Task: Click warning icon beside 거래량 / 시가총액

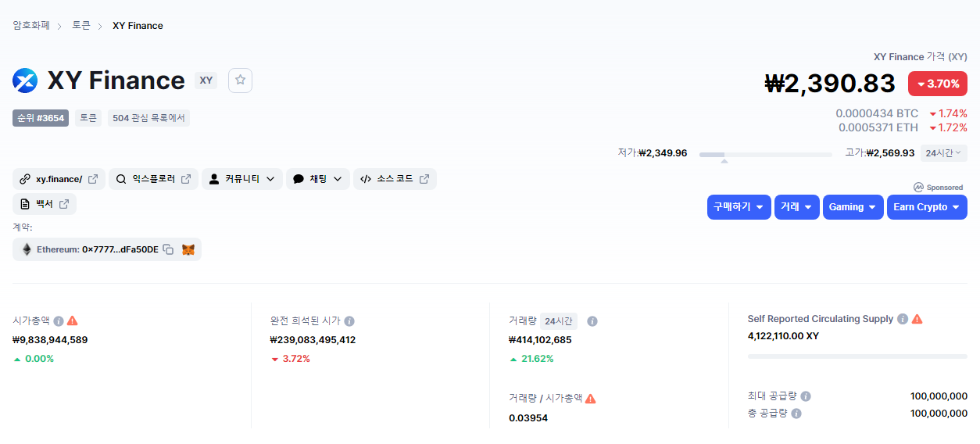Action: (591, 398)
